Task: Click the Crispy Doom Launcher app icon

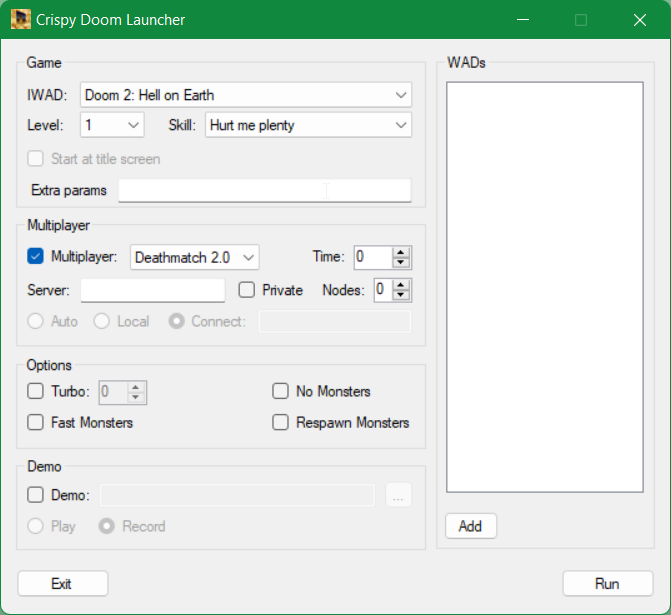Action: pyautogui.click(x=21, y=20)
